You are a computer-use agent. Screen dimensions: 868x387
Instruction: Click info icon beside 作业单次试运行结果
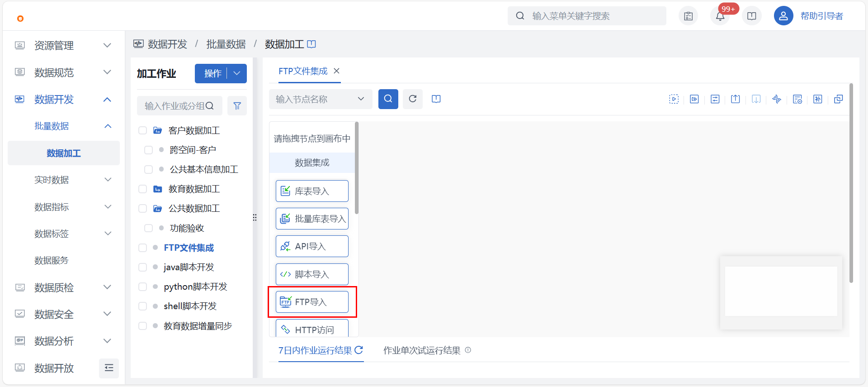pyautogui.click(x=468, y=350)
